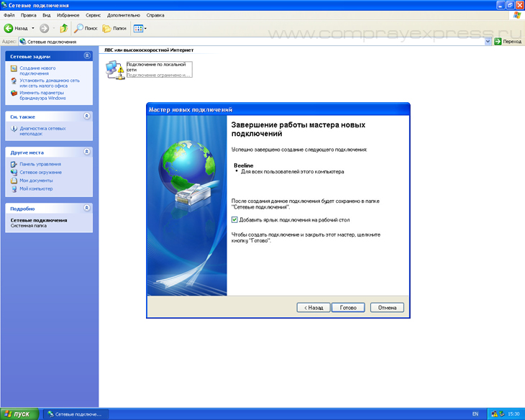
Task: Open the Advanced (Дополнительно) menu
Action: [x=124, y=14]
